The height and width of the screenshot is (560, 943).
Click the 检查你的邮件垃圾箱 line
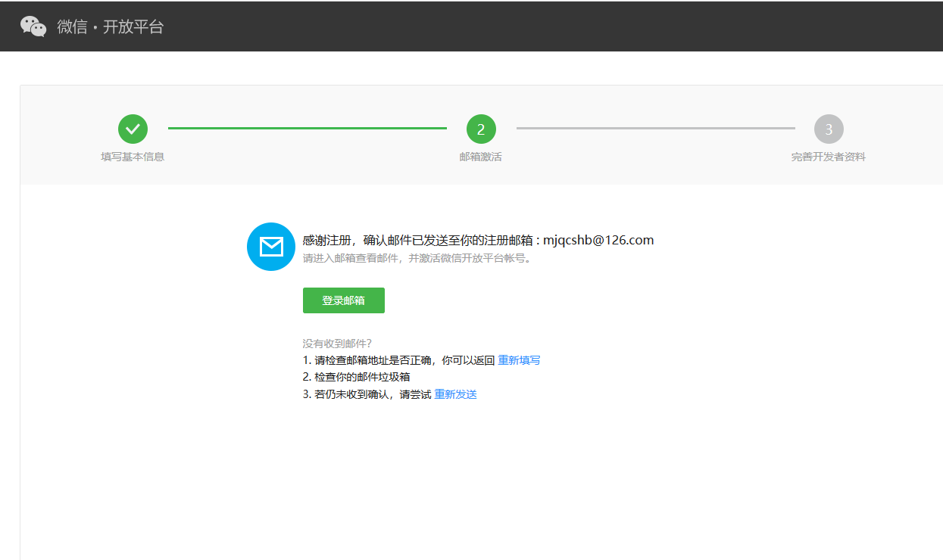click(x=356, y=377)
